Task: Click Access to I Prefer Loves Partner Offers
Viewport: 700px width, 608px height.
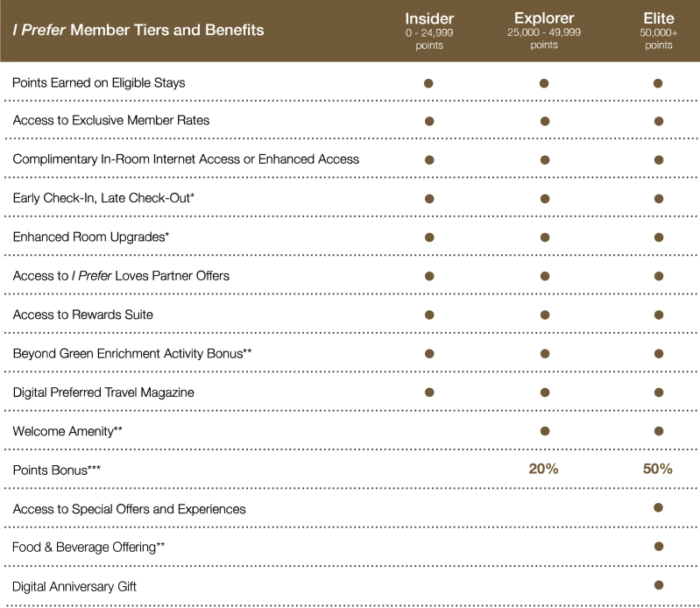Action: point(121,276)
